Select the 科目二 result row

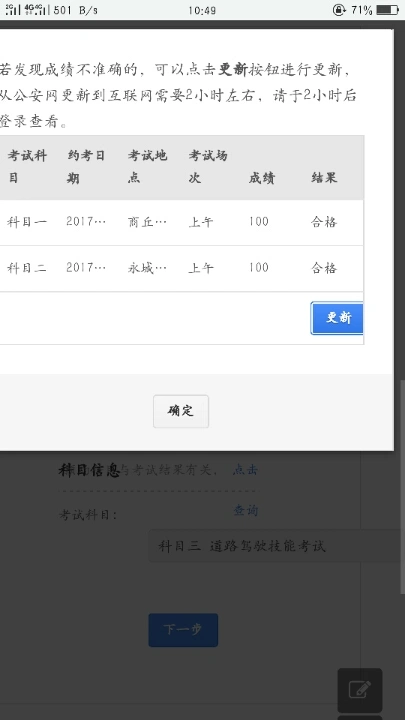tap(181, 268)
